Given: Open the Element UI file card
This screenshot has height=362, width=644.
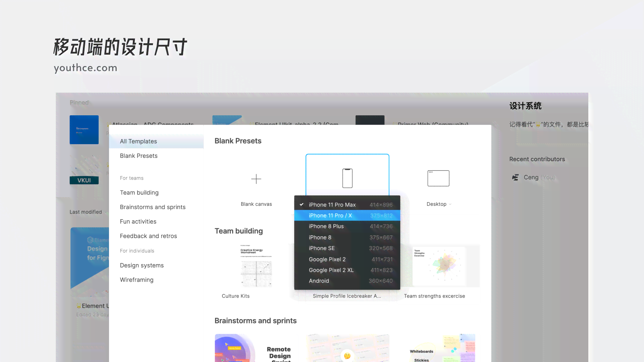Looking at the screenshot, I should [90, 273].
